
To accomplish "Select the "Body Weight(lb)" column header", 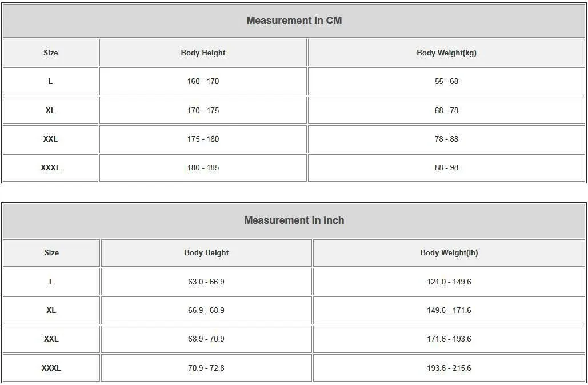I will (x=449, y=252).
